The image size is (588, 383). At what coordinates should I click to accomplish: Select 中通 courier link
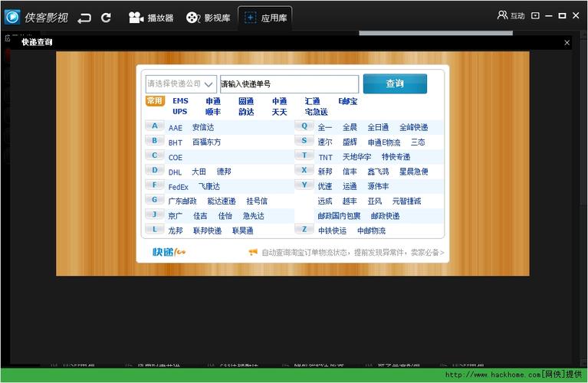coord(279,101)
